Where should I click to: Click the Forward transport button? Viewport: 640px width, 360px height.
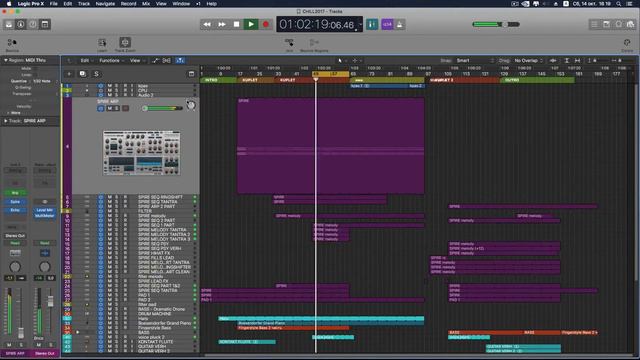(222, 24)
